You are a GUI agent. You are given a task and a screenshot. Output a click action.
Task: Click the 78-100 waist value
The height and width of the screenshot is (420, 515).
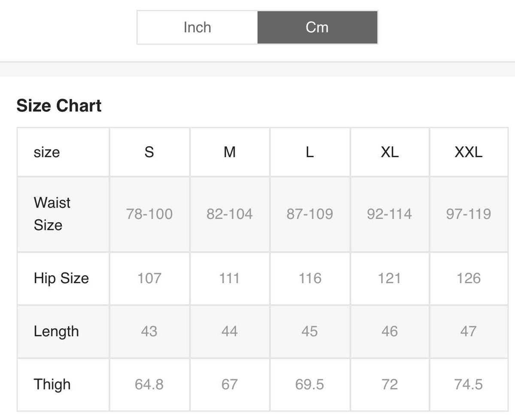149,214
